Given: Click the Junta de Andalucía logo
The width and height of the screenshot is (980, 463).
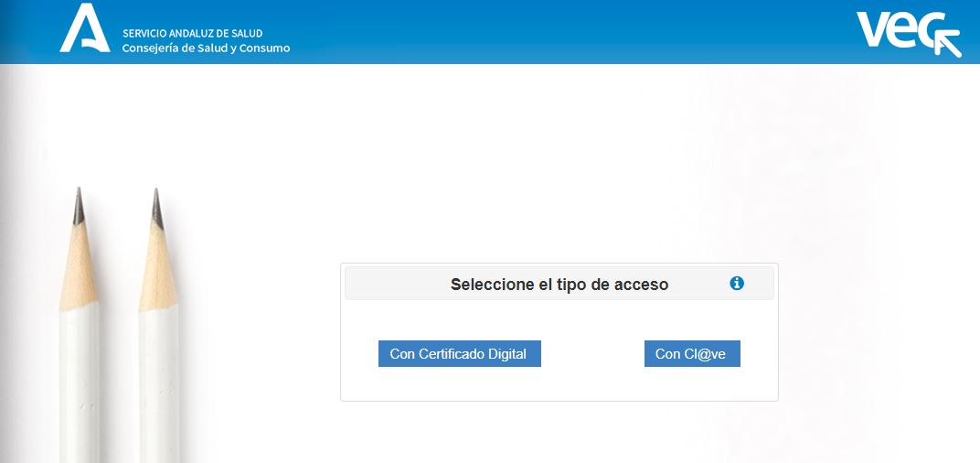Looking at the screenshot, I should (x=85, y=28).
